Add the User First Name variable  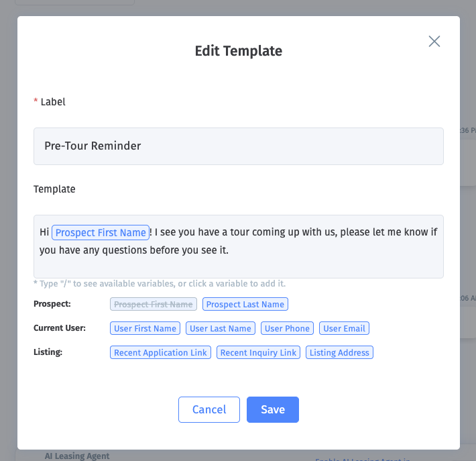[145, 329]
